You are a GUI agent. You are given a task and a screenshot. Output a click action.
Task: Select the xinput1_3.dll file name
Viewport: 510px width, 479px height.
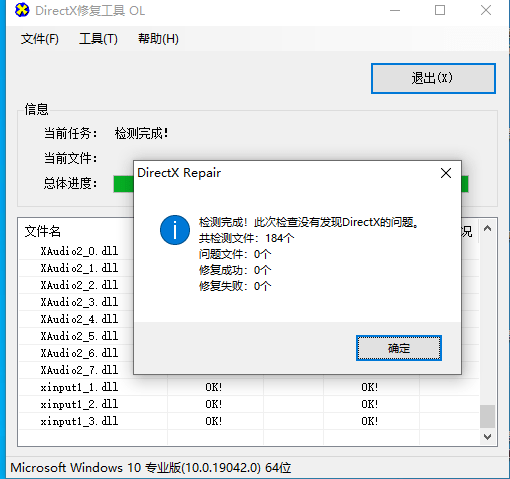pos(79,421)
